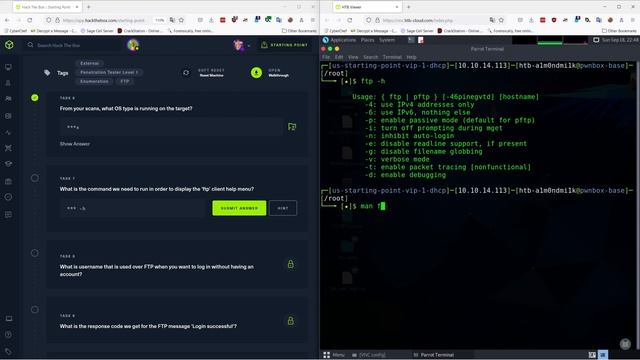Click the lock icon on the response code task
The width and height of the screenshot is (640, 360).
291,321
